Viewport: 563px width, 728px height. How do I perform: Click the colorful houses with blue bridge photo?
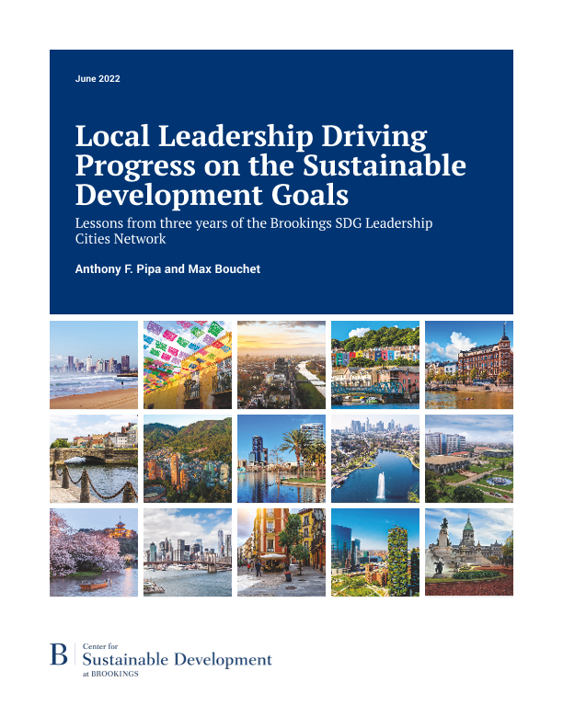tap(375, 365)
